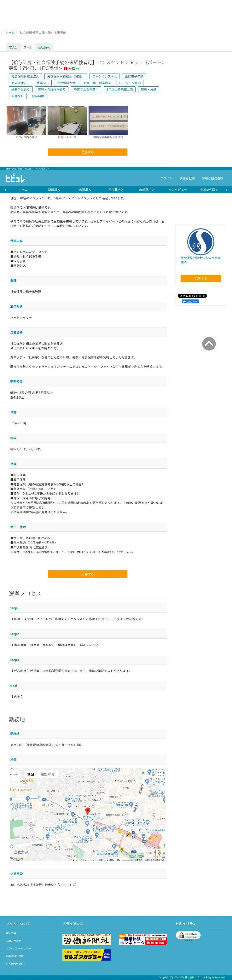This screenshot has height=980, width=232.
Task: Click the Street View pegman icon
Action: coord(159,853)
